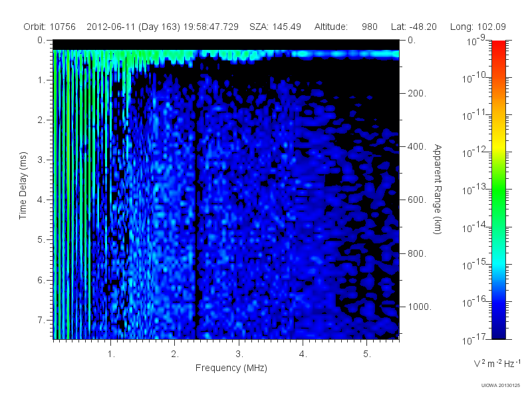Click the '400.' apparent range tick label
Image resolution: width=532 pixels, height=399 pixels.
(417, 146)
